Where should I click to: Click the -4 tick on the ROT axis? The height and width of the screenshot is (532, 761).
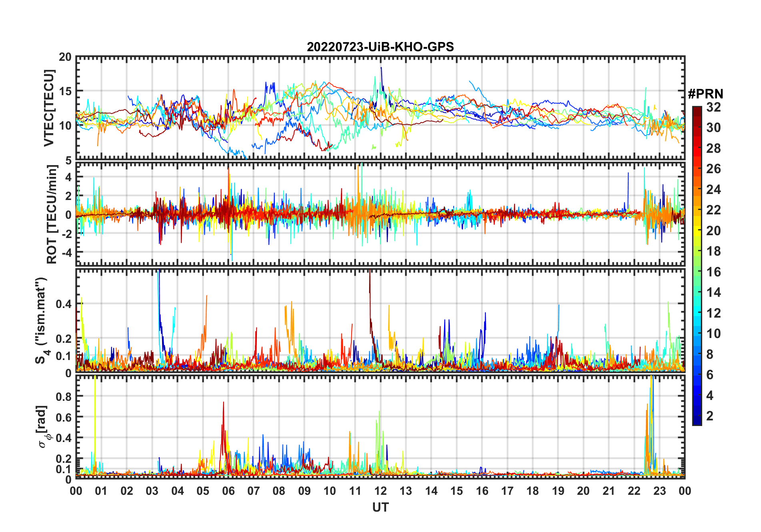(x=66, y=252)
